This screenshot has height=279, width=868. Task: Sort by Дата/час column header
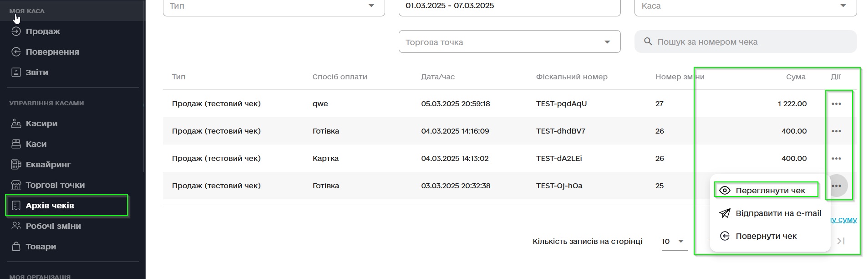(438, 77)
